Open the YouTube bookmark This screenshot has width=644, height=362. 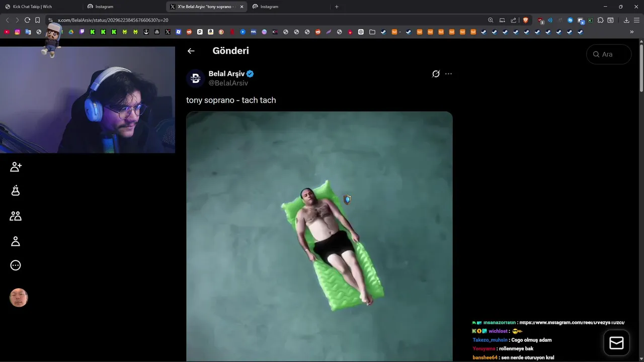[7, 32]
